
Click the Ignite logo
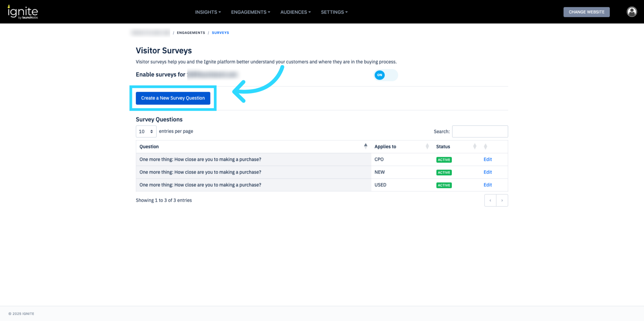point(23,12)
